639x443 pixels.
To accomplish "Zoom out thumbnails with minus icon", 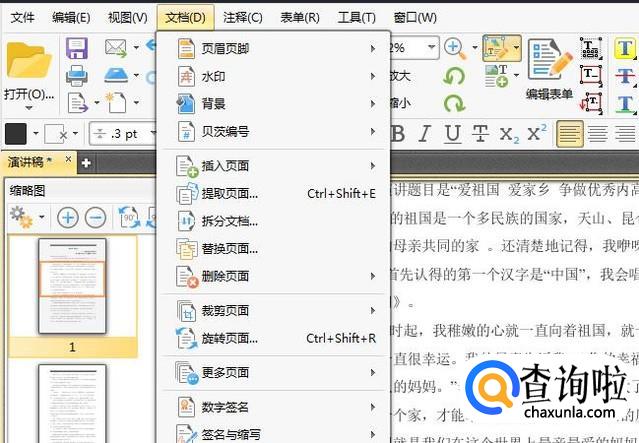I will click(95, 217).
